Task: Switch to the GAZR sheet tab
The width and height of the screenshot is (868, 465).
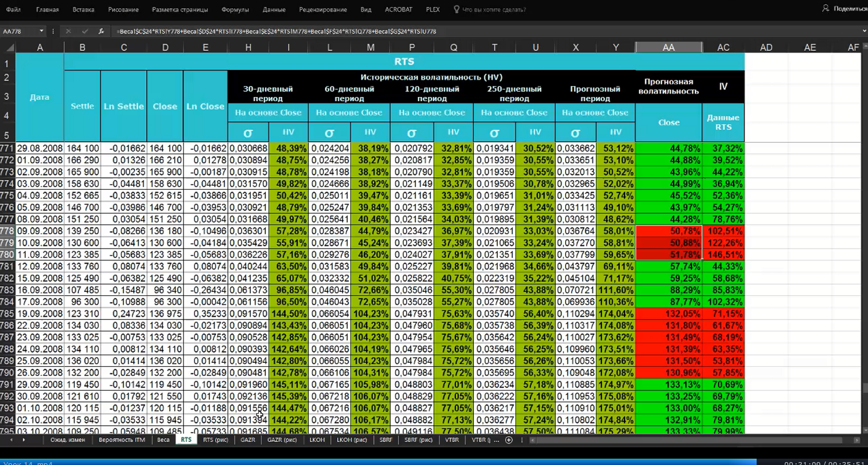Action: tap(248, 440)
